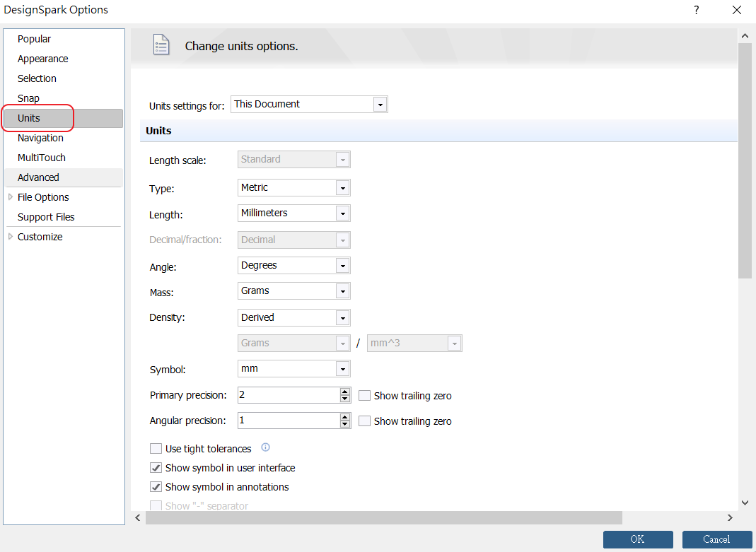Click the document icon beside Change units options

(x=161, y=45)
